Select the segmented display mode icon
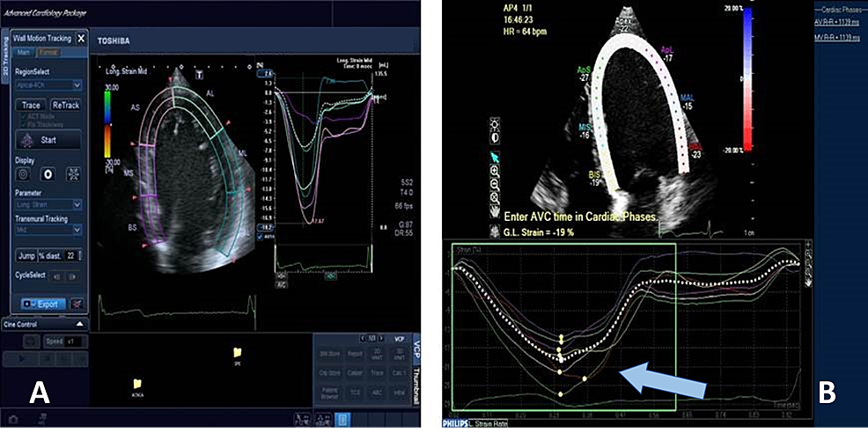The height and width of the screenshot is (433, 868). tap(73, 174)
